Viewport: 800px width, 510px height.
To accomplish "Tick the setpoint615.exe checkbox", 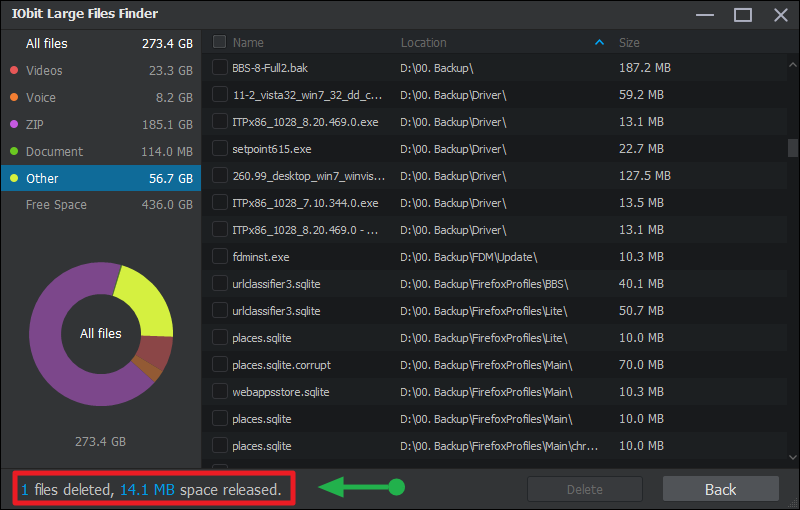I will tap(220, 148).
